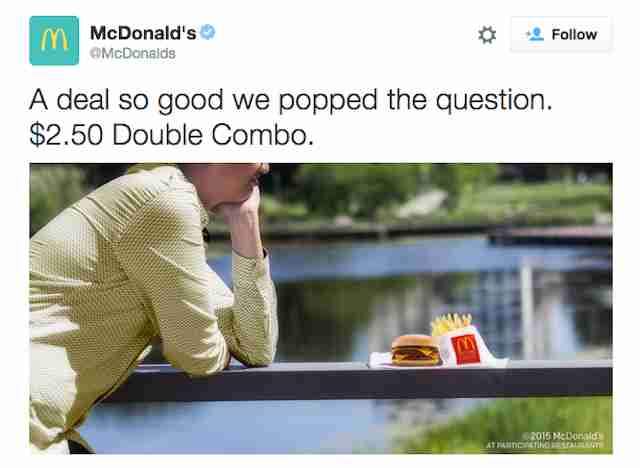Select the tweet line about popping the question
The height and width of the screenshot is (468, 640).
pos(291,100)
